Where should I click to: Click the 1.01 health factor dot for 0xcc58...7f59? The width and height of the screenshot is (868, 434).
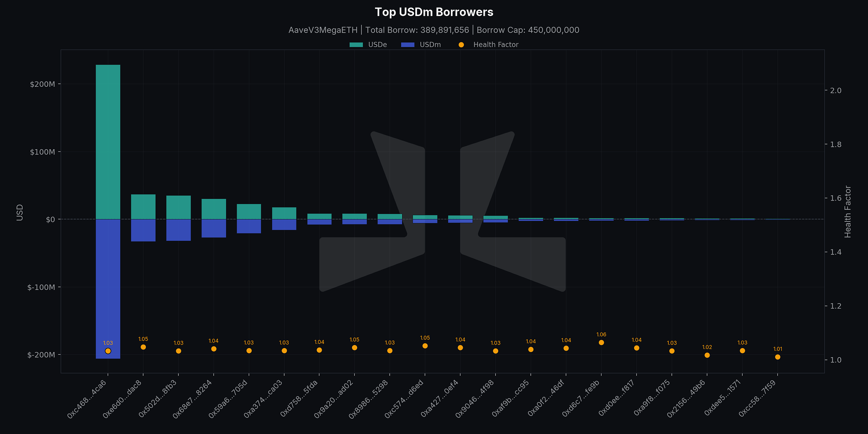pyautogui.click(x=778, y=357)
